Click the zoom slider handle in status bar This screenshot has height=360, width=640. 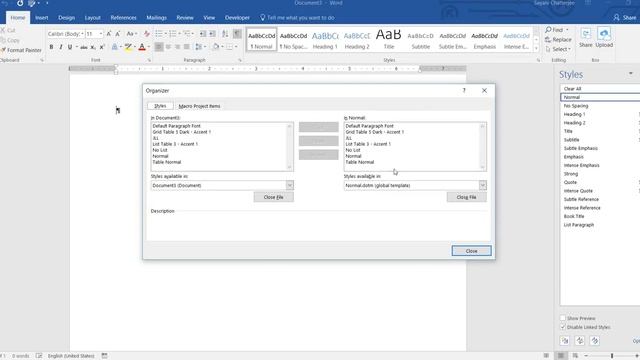coord(612,356)
